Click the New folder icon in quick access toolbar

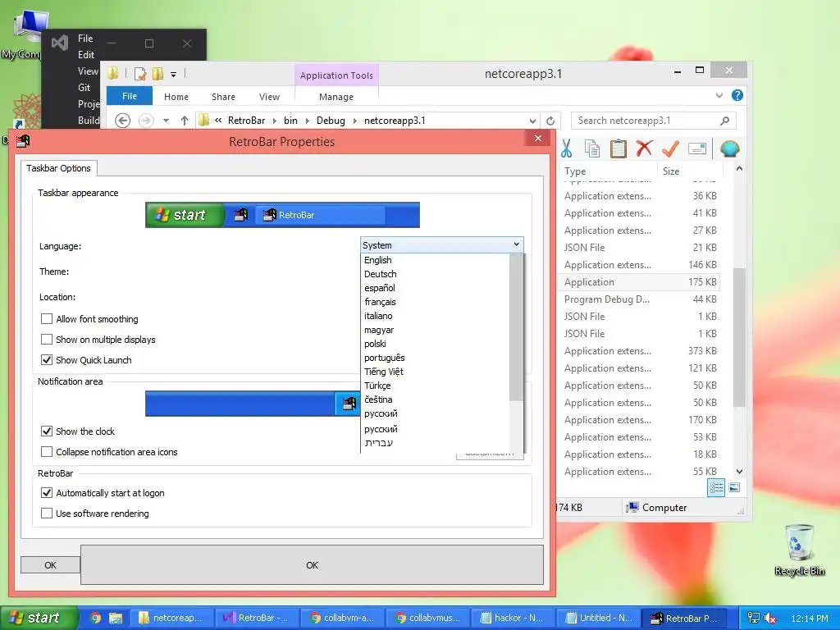158,74
